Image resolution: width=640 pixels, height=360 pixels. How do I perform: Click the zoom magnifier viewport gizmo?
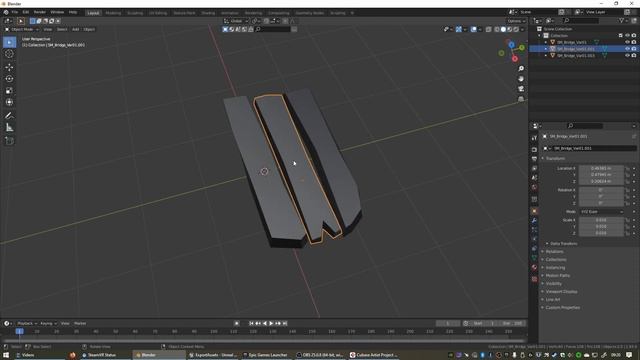click(521, 69)
